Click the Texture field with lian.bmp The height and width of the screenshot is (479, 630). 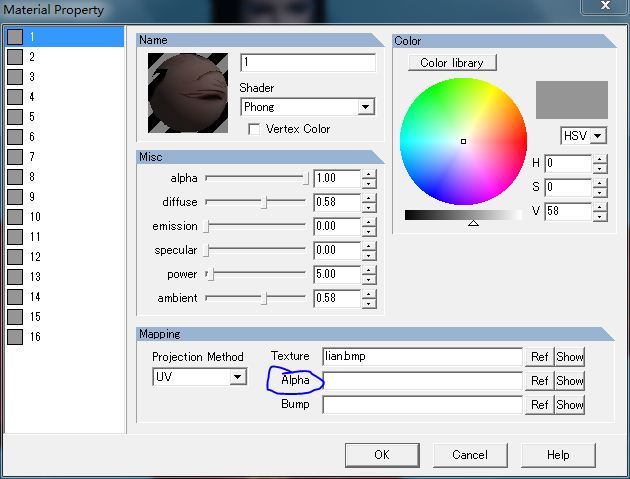point(422,356)
